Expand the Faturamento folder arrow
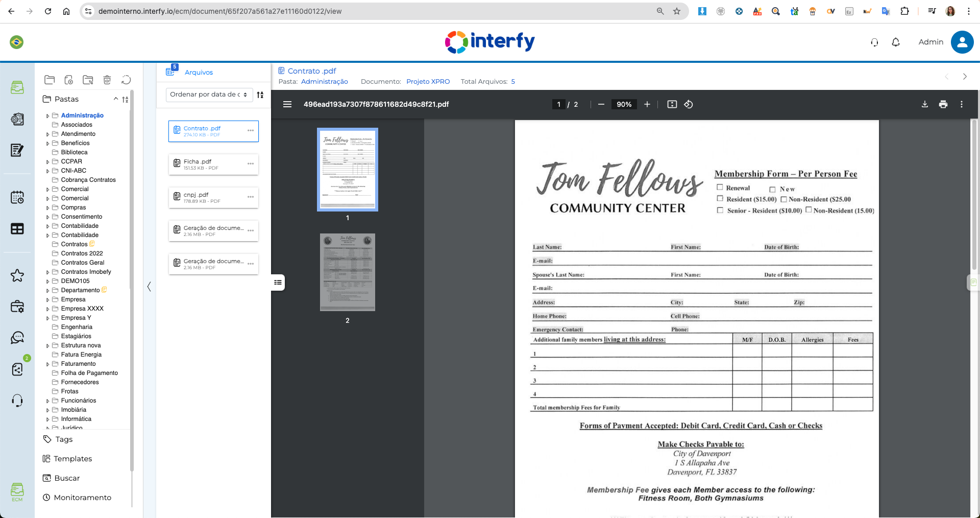This screenshot has height=518, width=980. 47,364
